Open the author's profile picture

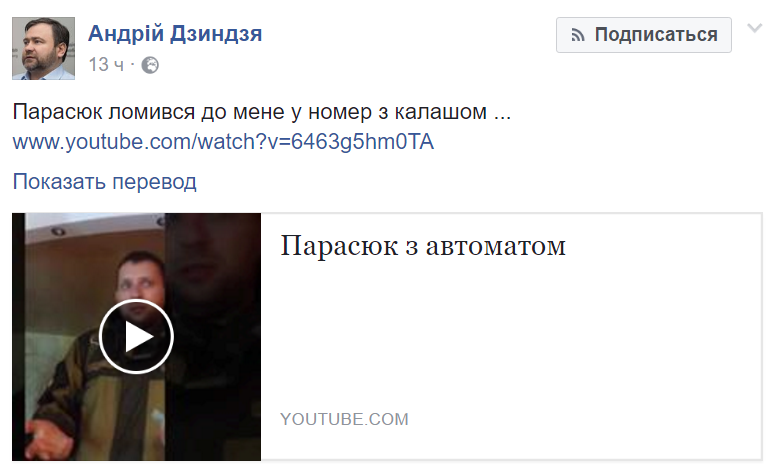click(43, 48)
